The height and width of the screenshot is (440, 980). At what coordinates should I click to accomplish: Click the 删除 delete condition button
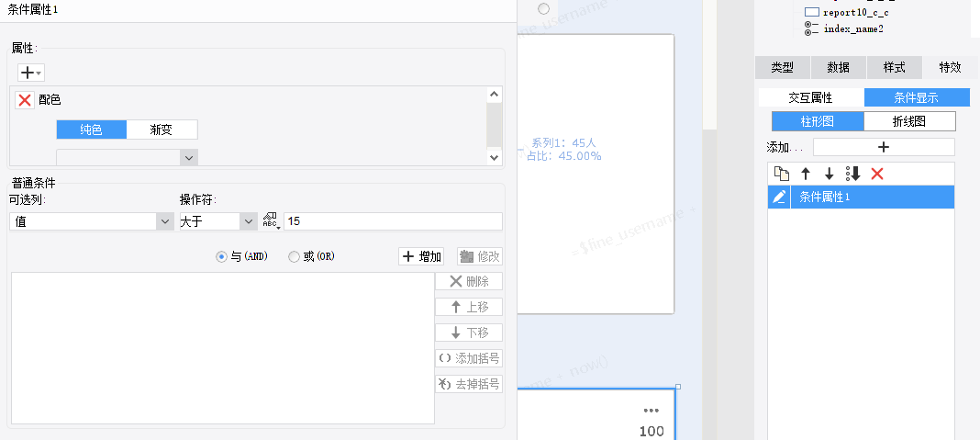[x=469, y=282]
